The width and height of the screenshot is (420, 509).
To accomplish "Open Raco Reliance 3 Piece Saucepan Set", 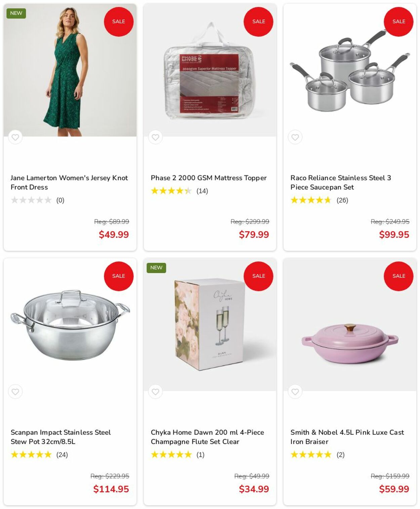I will click(340, 182).
